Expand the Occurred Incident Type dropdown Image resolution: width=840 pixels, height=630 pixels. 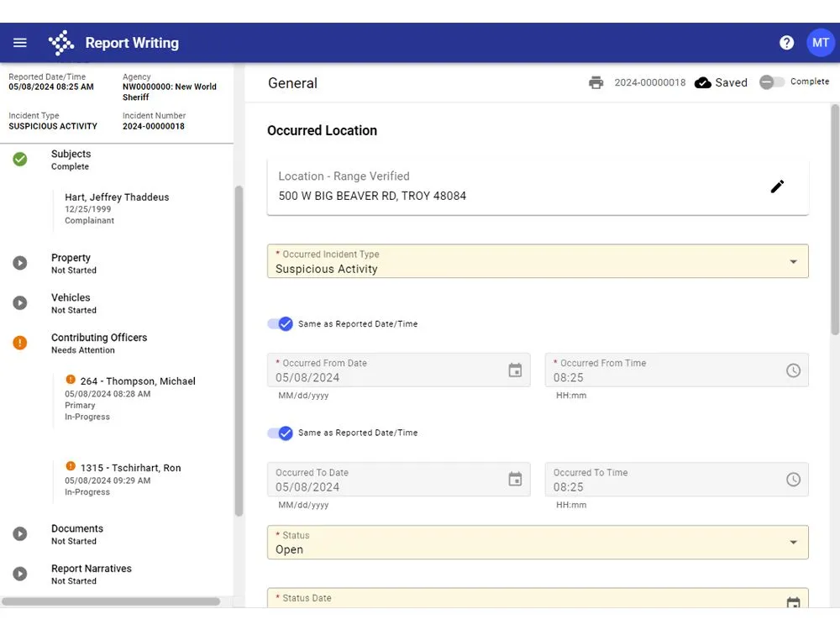point(793,262)
